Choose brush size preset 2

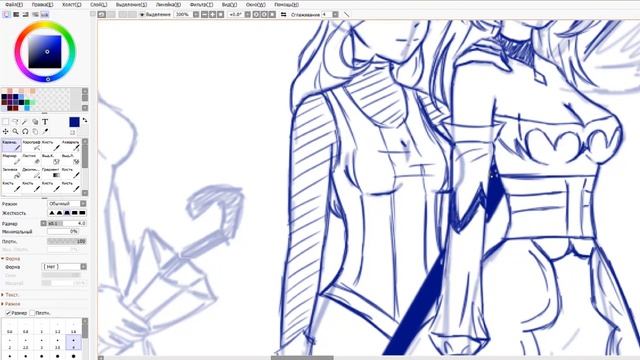[9, 343]
